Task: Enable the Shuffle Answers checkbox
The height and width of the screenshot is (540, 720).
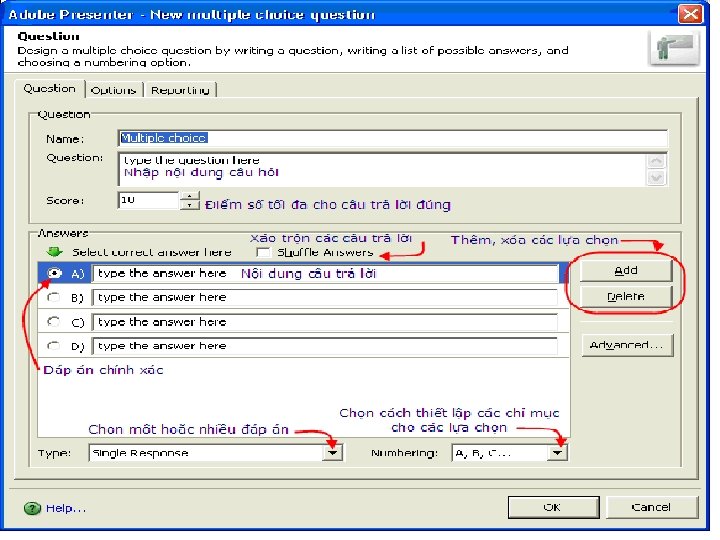Action: (x=263, y=252)
